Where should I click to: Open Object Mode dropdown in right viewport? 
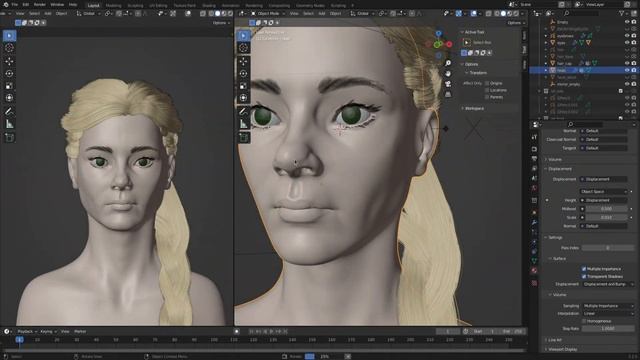(268, 13)
